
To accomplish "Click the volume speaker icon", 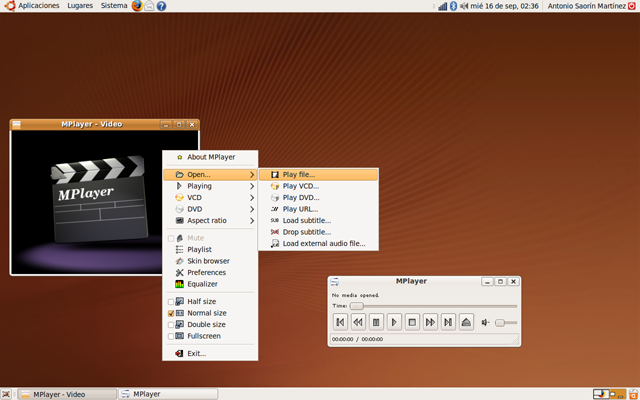I will click(485, 322).
